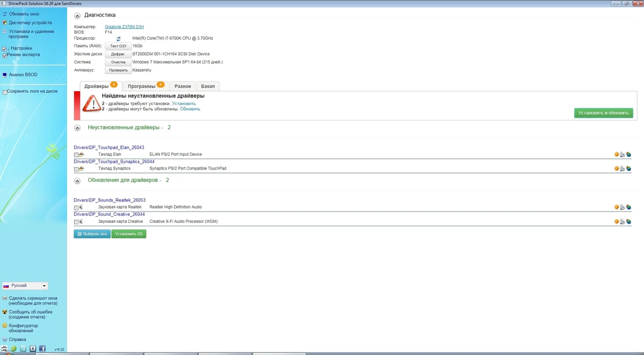Click the info page icon in the Synaptics row
644x355 pixels.
623,169
